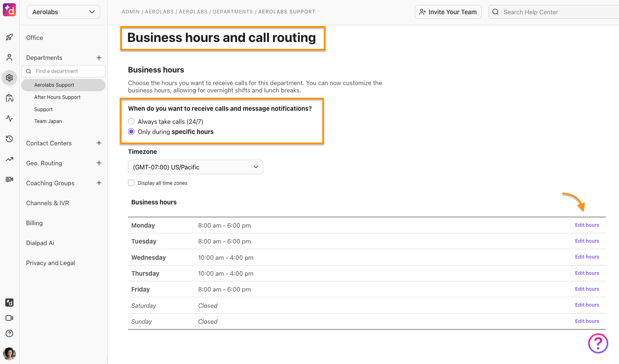Click ADMIN in the breadcrumb
The width and height of the screenshot is (619, 364).
point(131,12)
